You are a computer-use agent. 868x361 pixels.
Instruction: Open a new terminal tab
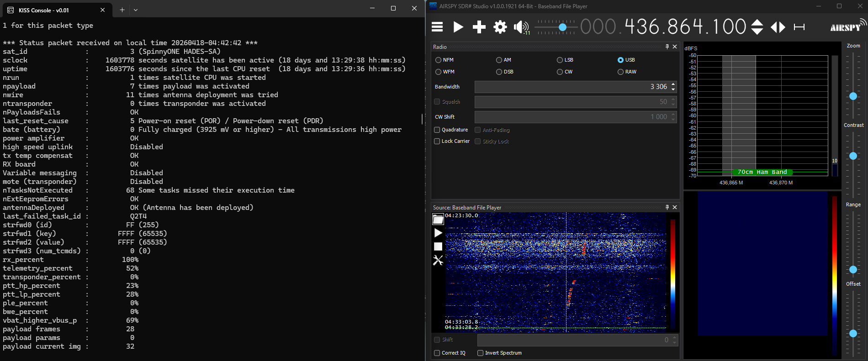122,10
